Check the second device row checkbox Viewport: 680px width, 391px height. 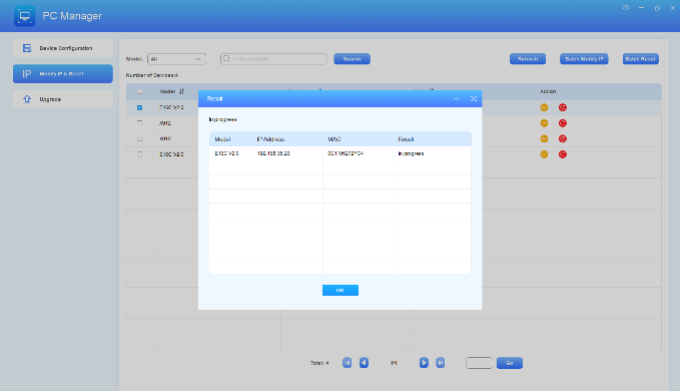(139, 123)
